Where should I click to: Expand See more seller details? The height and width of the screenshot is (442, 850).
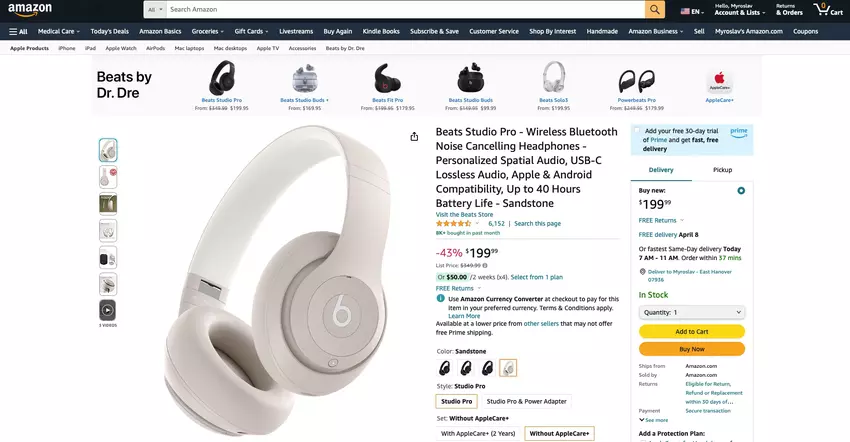point(653,420)
